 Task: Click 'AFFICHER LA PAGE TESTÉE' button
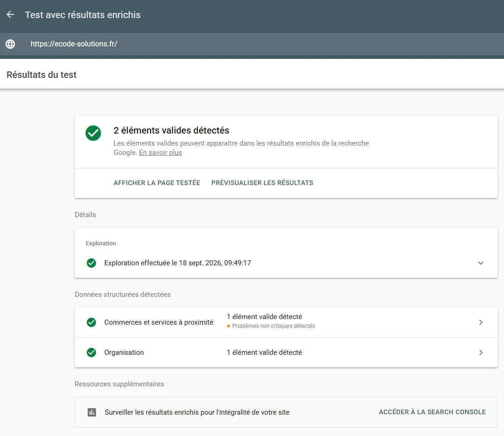pos(157,183)
